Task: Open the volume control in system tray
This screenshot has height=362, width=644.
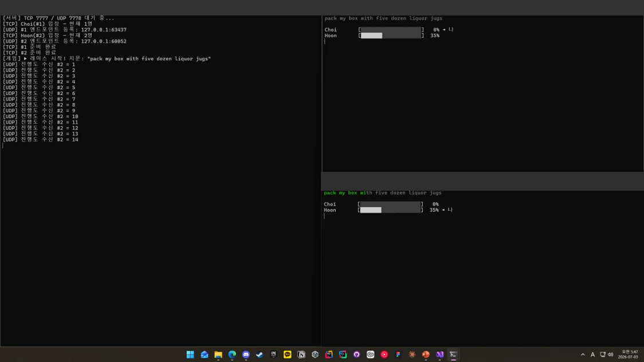Action: point(611,355)
